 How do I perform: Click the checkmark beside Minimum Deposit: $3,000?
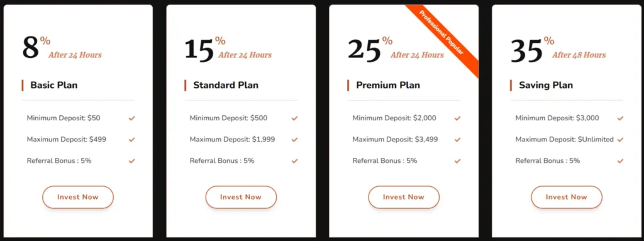tap(620, 118)
